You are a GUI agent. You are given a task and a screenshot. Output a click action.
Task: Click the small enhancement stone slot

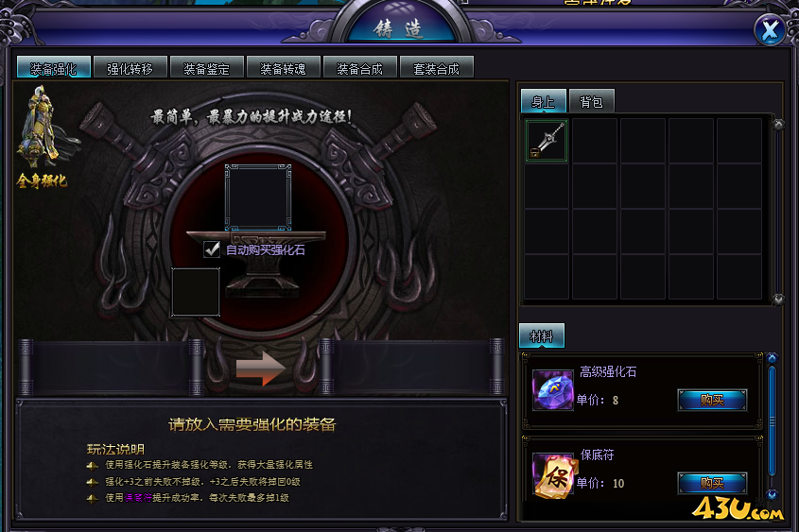coord(196,292)
